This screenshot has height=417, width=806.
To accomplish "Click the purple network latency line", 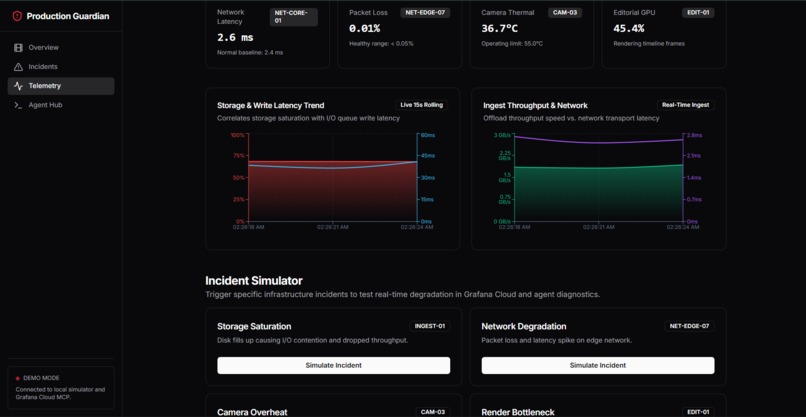I will (x=598, y=142).
